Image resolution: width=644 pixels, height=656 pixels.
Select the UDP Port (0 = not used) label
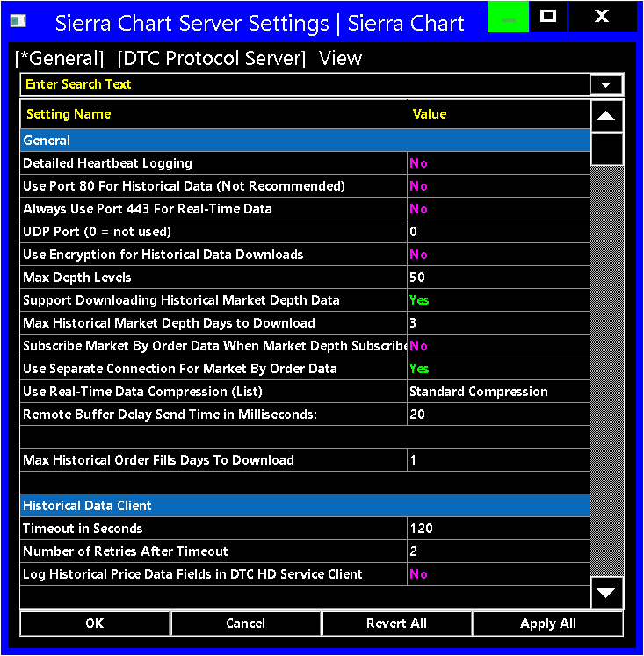97,232
